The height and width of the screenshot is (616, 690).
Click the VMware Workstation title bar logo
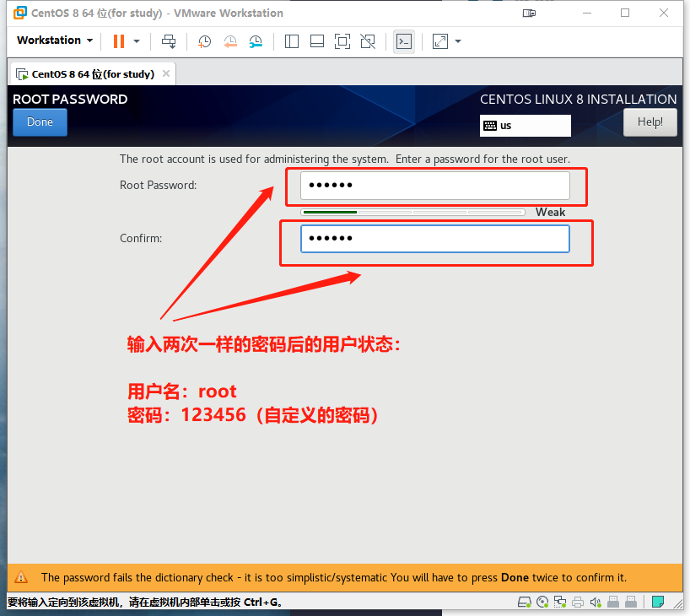tap(20, 13)
